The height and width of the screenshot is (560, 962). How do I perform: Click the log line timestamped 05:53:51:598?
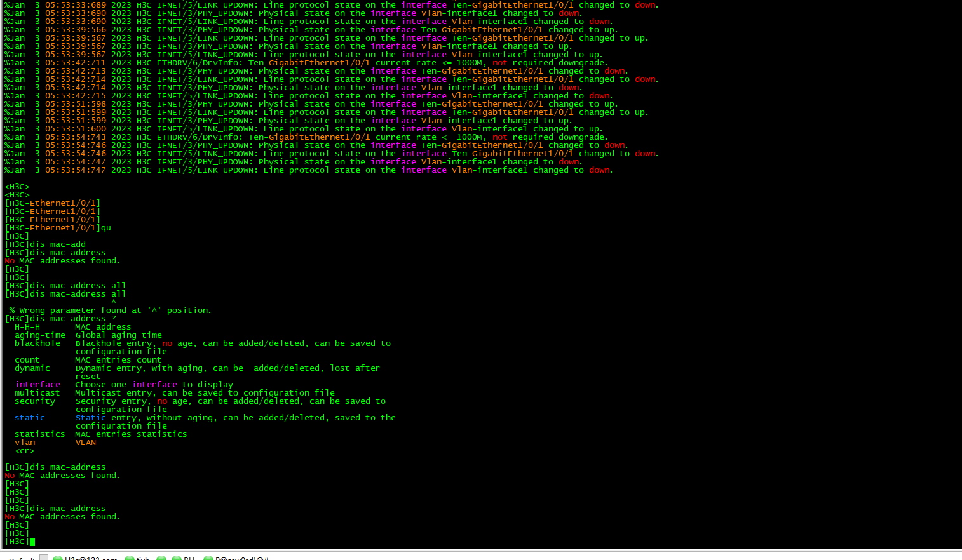point(311,104)
